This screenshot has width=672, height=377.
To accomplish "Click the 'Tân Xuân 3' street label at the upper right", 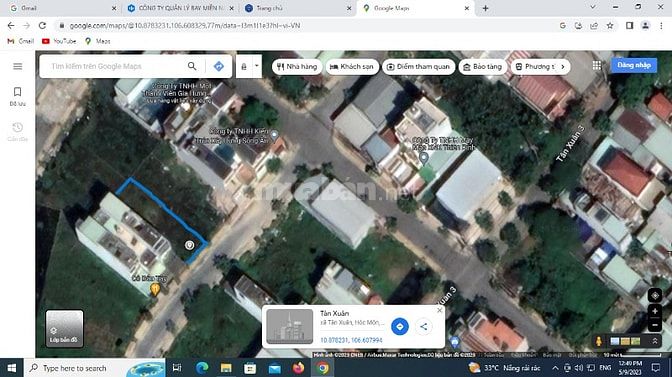I will (x=570, y=144).
